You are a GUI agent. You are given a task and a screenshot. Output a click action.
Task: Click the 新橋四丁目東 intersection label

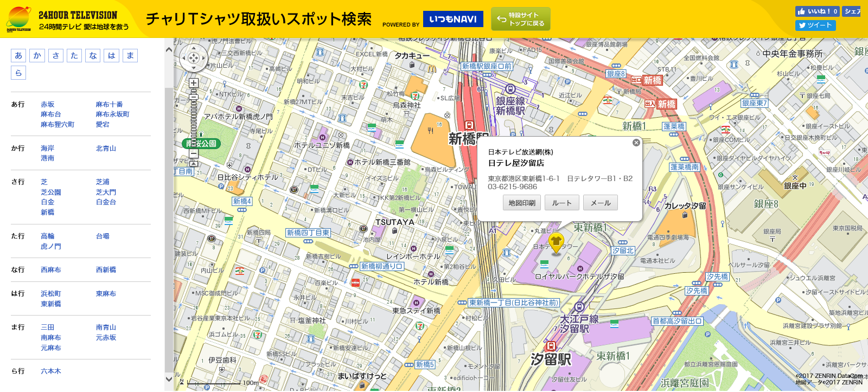pyautogui.click(x=308, y=233)
